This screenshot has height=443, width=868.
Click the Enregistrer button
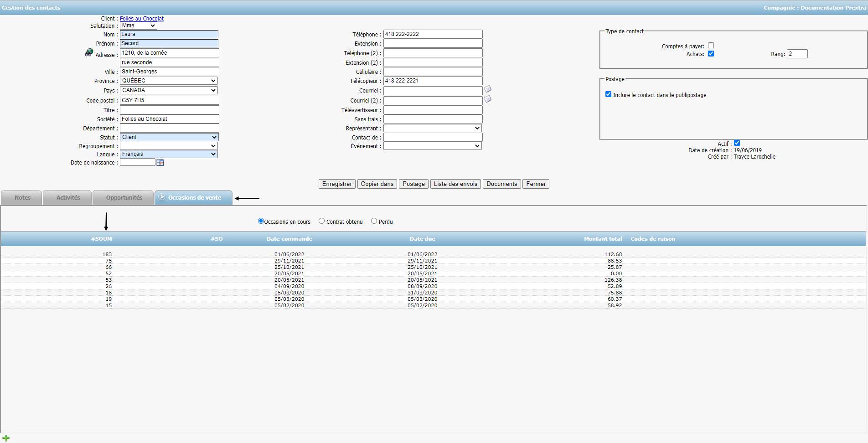pos(337,184)
